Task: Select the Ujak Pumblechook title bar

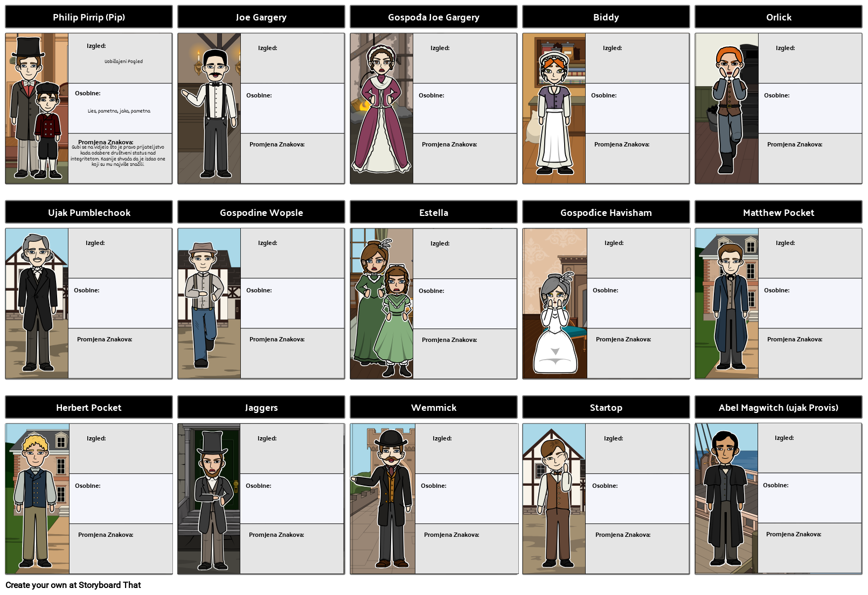Action: point(88,212)
